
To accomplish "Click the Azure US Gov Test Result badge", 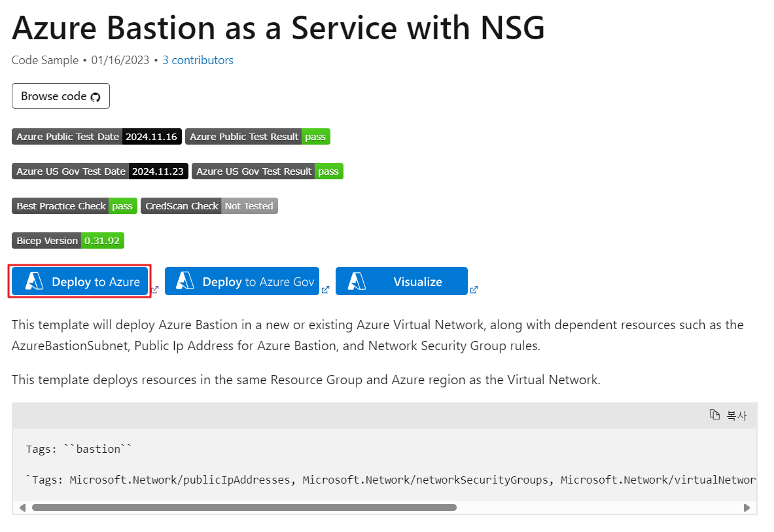I will pyautogui.click(x=268, y=171).
